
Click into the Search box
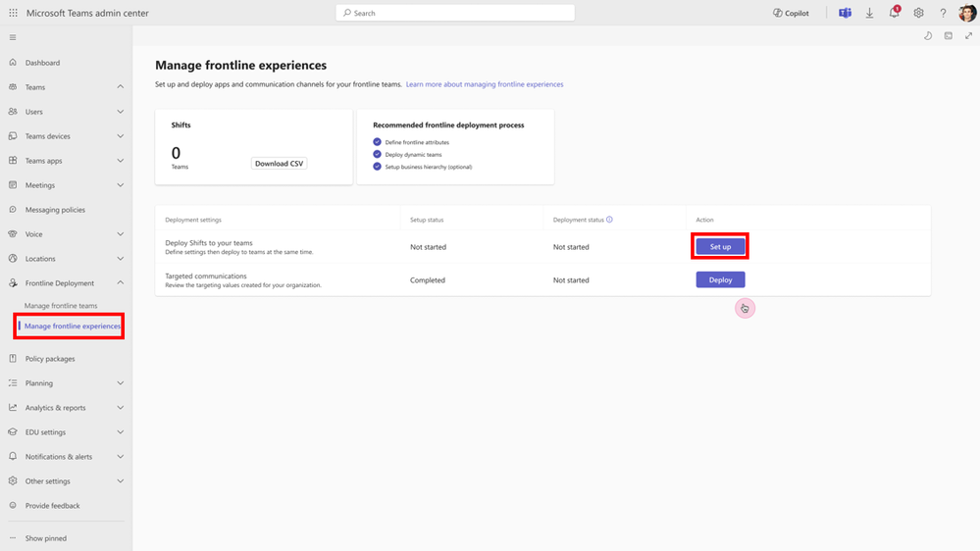point(455,13)
